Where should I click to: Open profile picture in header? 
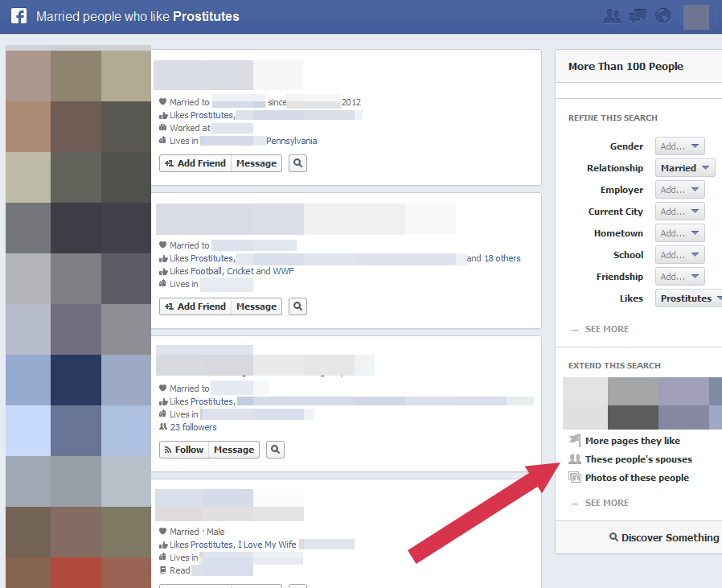point(695,17)
